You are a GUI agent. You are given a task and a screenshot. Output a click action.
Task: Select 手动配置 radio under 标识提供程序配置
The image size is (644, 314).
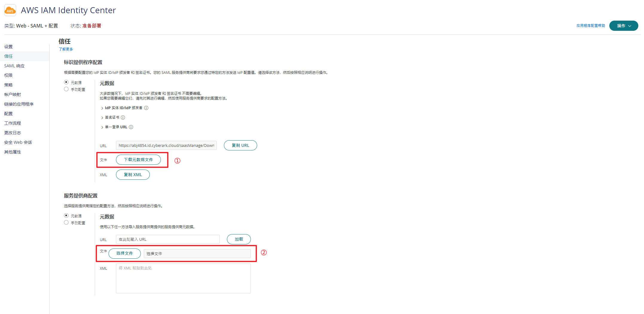pos(66,89)
